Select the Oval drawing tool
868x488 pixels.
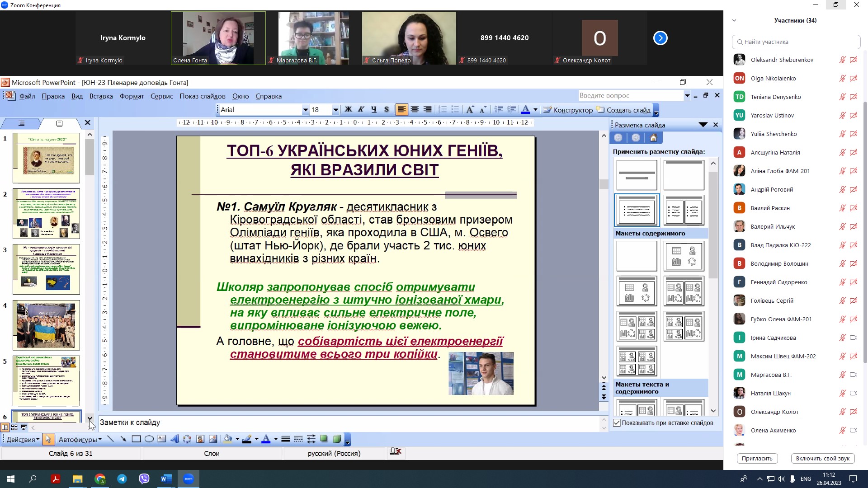click(x=149, y=439)
